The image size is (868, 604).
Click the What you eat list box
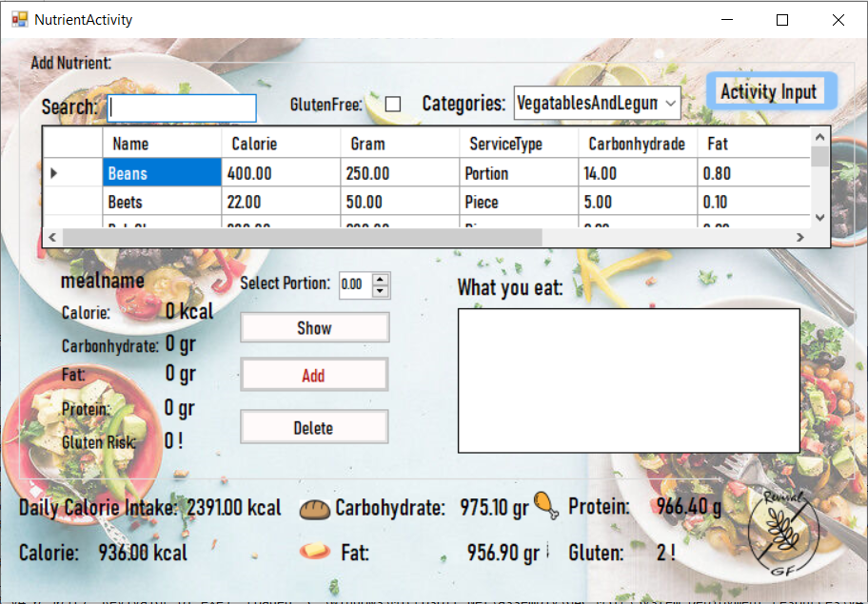click(x=629, y=378)
